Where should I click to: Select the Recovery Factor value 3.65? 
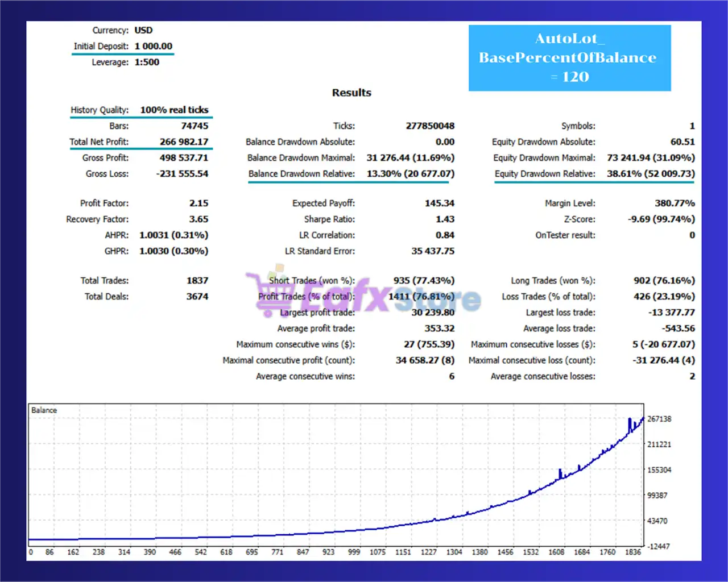pyautogui.click(x=198, y=219)
